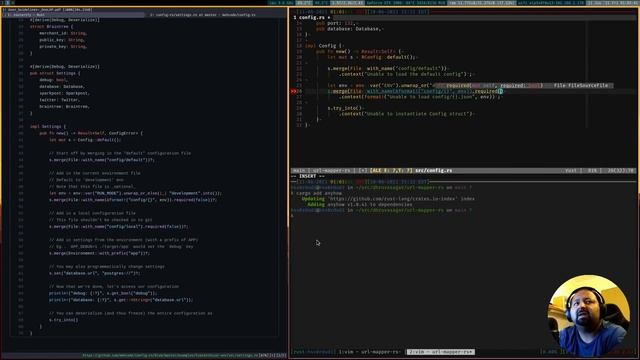Click 'merchant_id: String,' in browser code

tap(63, 33)
